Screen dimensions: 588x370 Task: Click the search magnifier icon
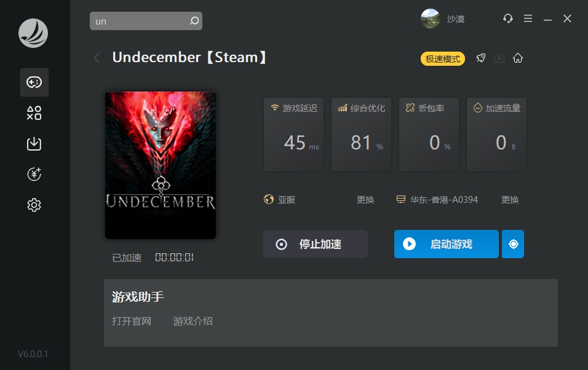coord(194,21)
